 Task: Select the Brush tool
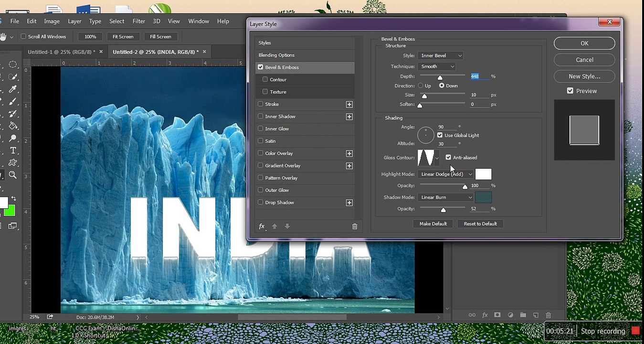(x=13, y=102)
